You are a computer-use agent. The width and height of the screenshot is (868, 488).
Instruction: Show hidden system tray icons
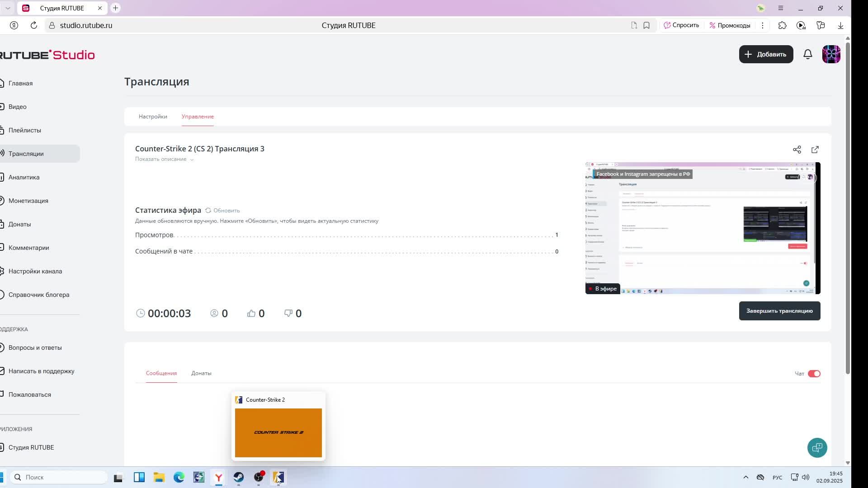point(746,477)
